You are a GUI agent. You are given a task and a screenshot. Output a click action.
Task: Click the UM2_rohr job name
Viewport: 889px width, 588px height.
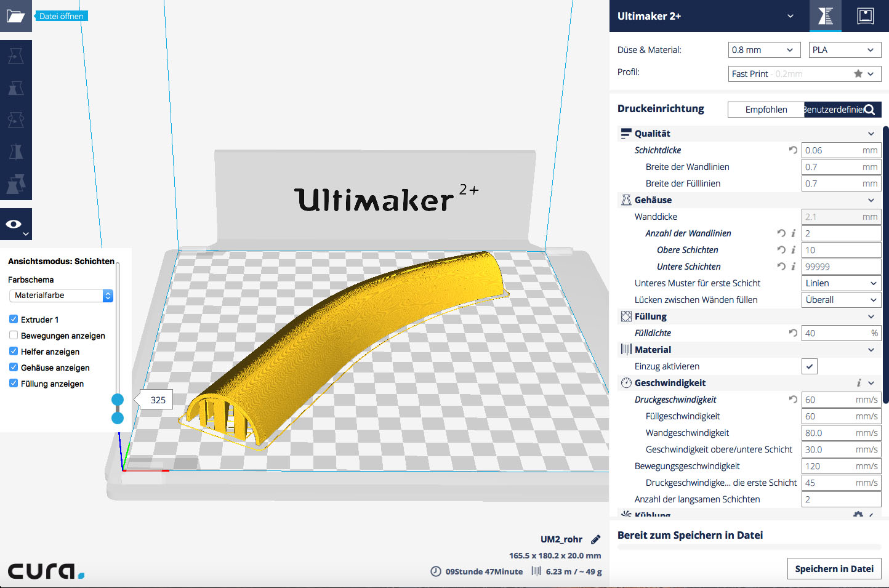561,539
